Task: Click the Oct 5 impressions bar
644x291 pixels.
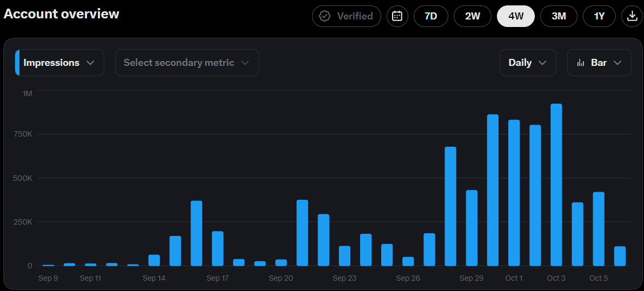Action: (x=599, y=229)
